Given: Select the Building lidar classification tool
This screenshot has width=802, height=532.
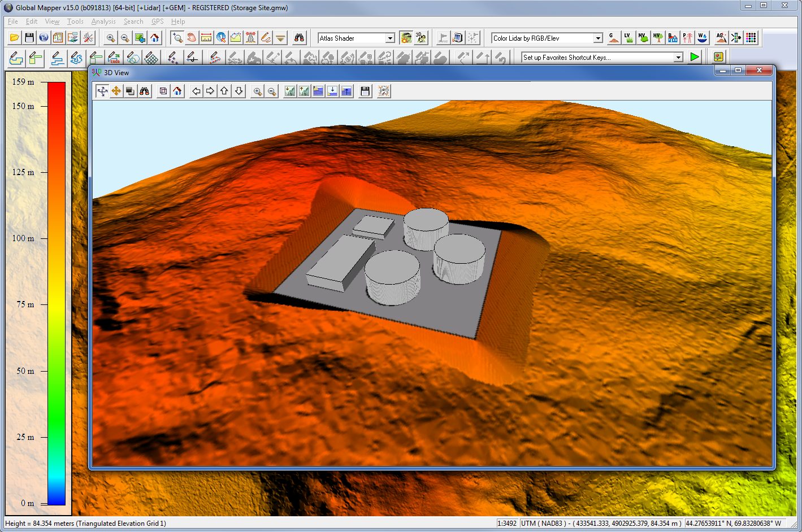Looking at the screenshot, I should tap(673, 37).
